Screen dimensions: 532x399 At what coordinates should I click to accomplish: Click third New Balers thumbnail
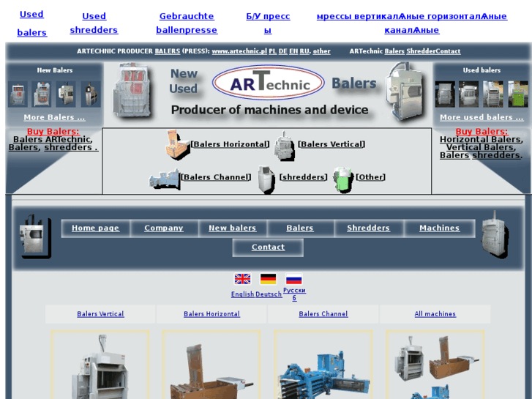click(x=66, y=94)
